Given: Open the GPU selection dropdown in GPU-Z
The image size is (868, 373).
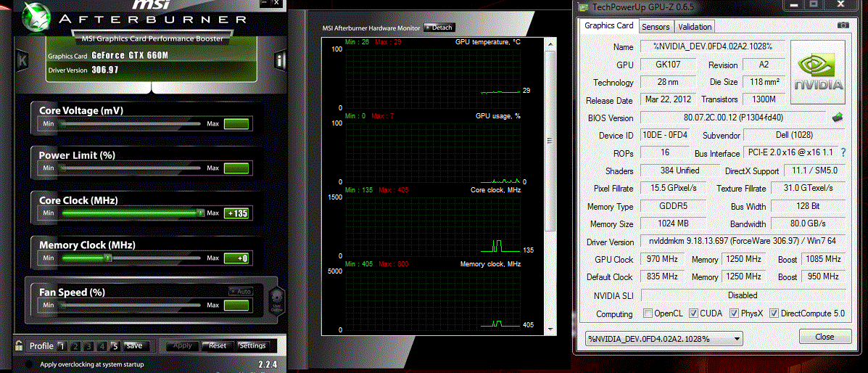Looking at the screenshot, I should click(664, 338).
